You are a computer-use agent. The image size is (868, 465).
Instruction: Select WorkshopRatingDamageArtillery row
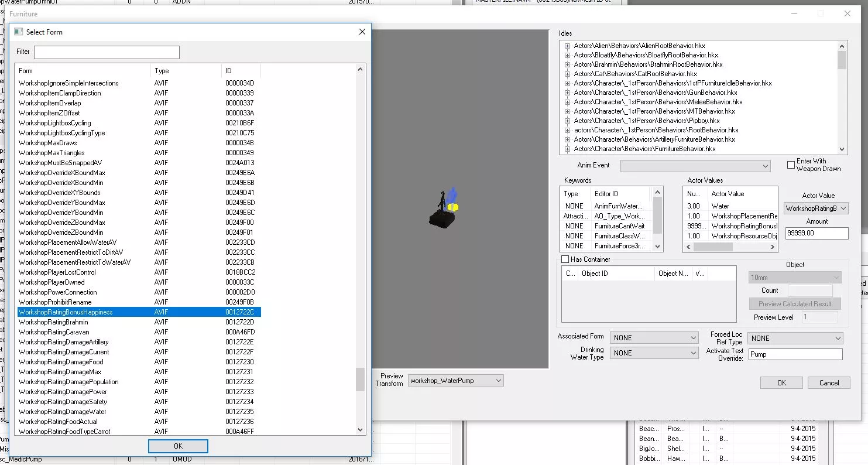(x=139, y=342)
